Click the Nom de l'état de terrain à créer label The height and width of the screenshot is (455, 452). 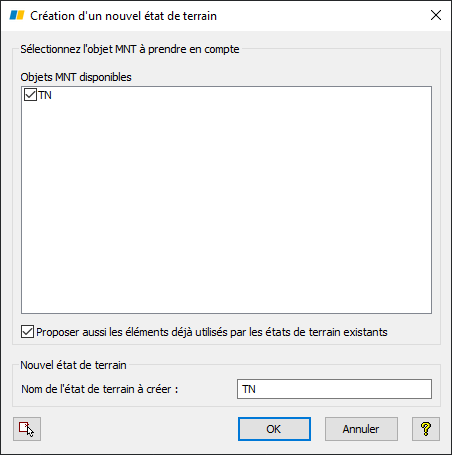(x=100, y=389)
